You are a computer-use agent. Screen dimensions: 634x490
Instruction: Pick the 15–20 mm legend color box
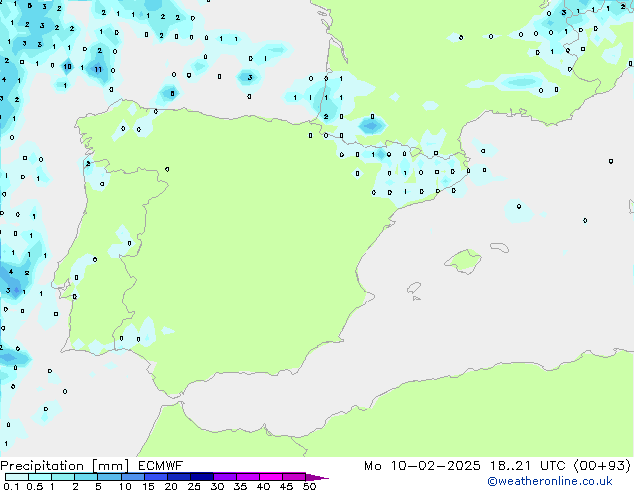(156, 477)
